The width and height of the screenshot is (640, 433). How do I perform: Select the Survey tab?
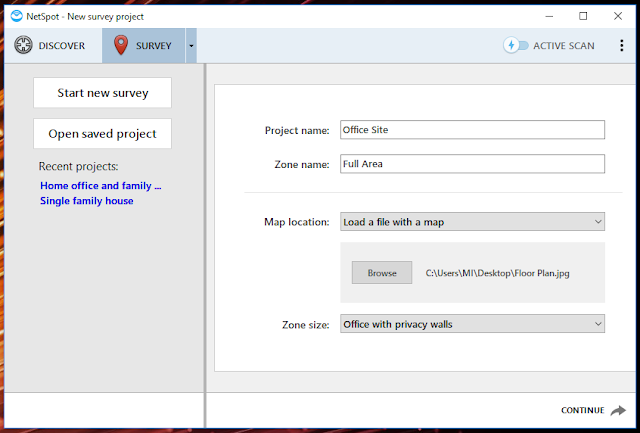pyautogui.click(x=143, y=46)
